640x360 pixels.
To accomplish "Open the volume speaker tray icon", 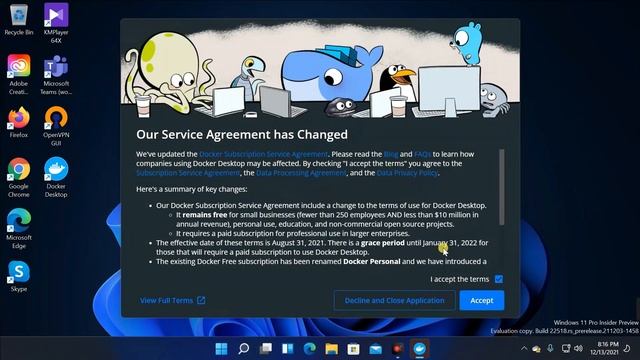I will pyautogui.click(x=578, y=349).
